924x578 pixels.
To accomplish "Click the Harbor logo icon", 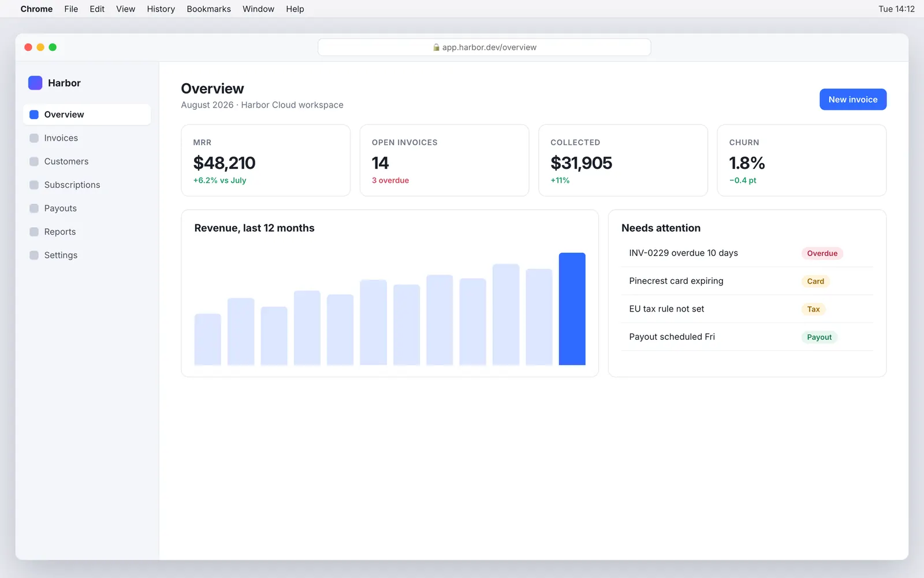I will 35,83.
